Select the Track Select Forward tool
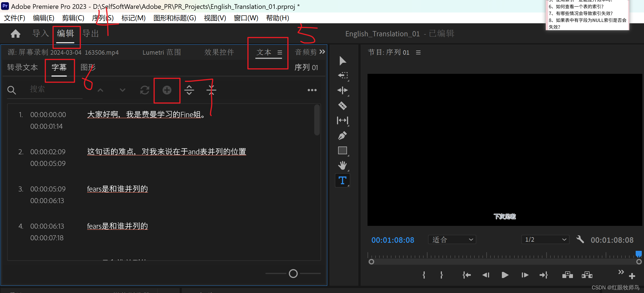644x293 pixels. pyautogui.click(x=343, y=75)
